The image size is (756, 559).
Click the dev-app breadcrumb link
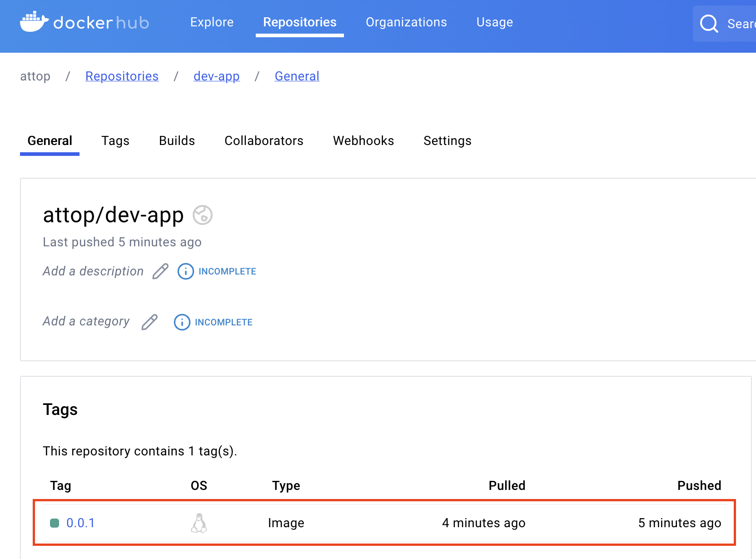tap(216, 76)
